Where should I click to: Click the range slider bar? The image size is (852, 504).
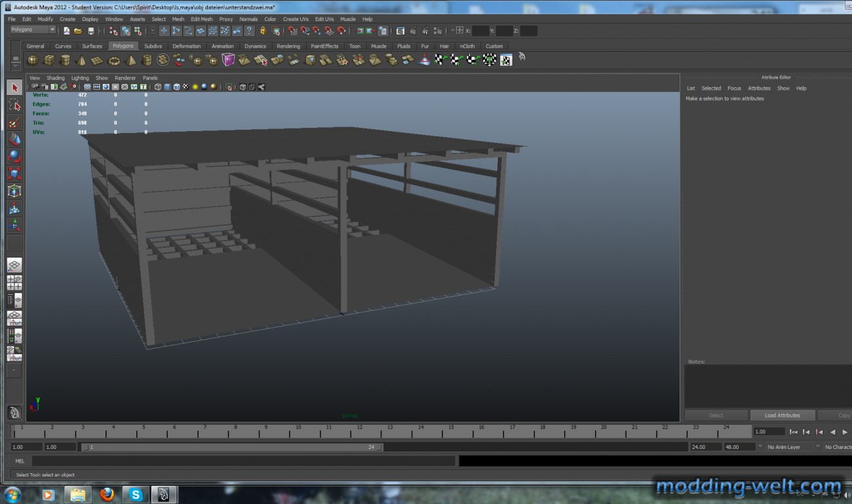click(231, 447)
